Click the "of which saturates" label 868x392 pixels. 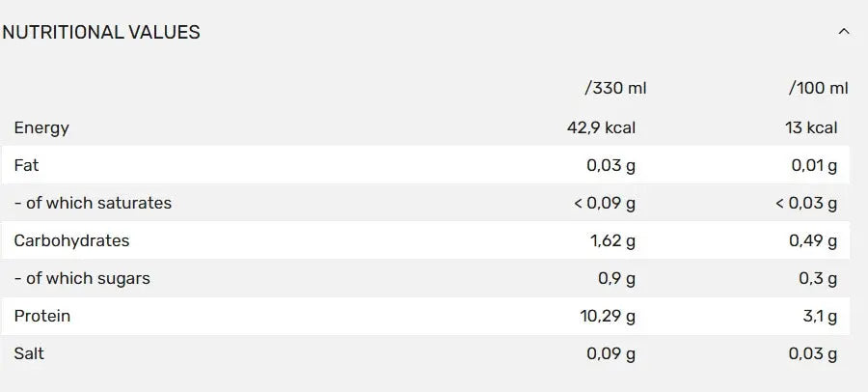93,203
